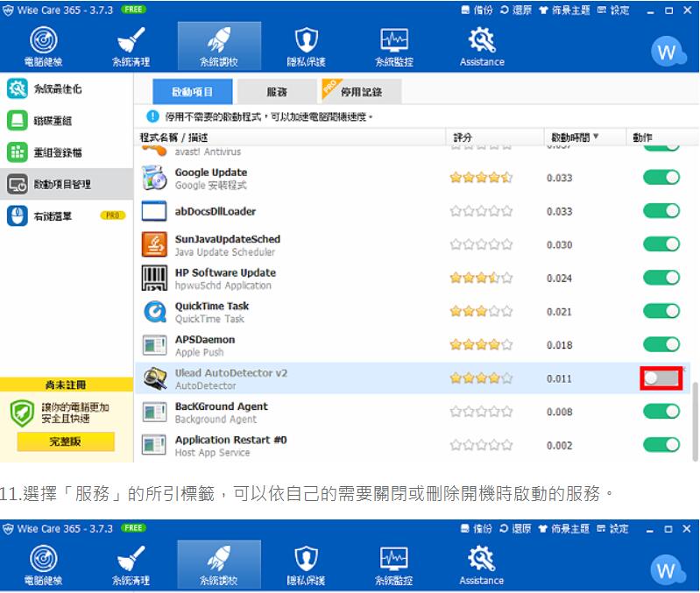Enable Ulead AutoDetector v2 startup toggle
The image size is (700, 593).
[x=661, y=378]
